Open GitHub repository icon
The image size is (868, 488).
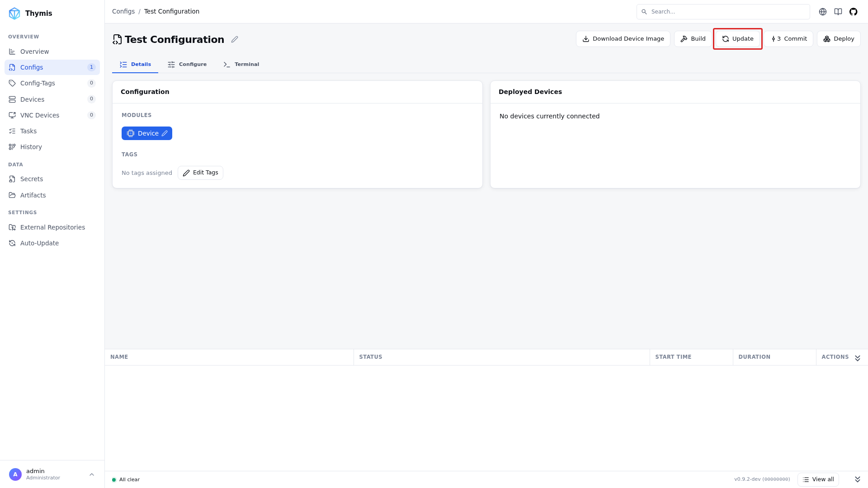point(854,12)
